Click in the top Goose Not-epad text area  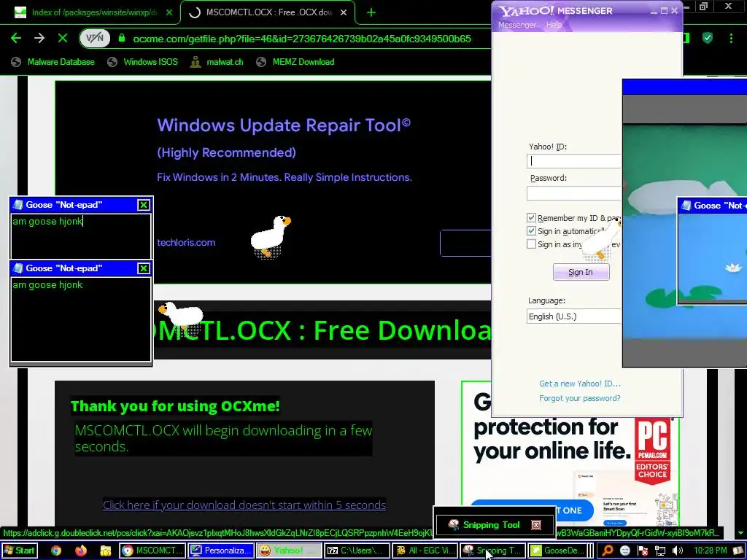pyautogui.click(x=81, y=236)
